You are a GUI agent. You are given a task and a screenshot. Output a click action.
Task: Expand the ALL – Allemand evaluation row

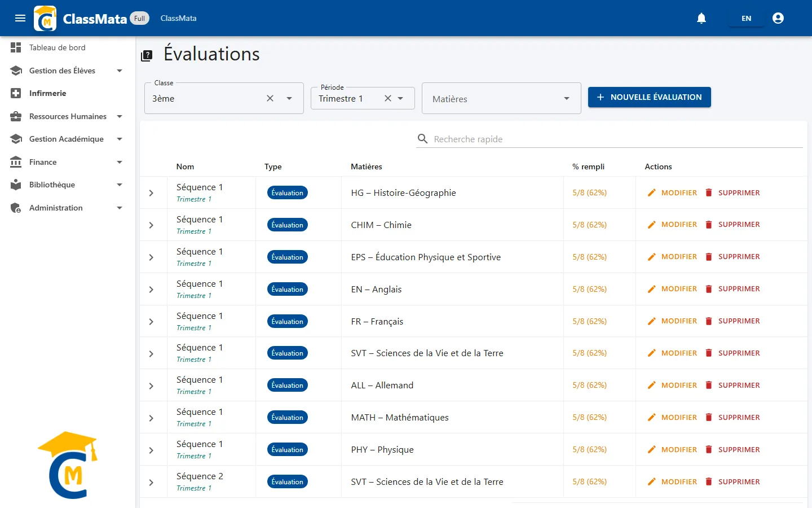[151, 386]
